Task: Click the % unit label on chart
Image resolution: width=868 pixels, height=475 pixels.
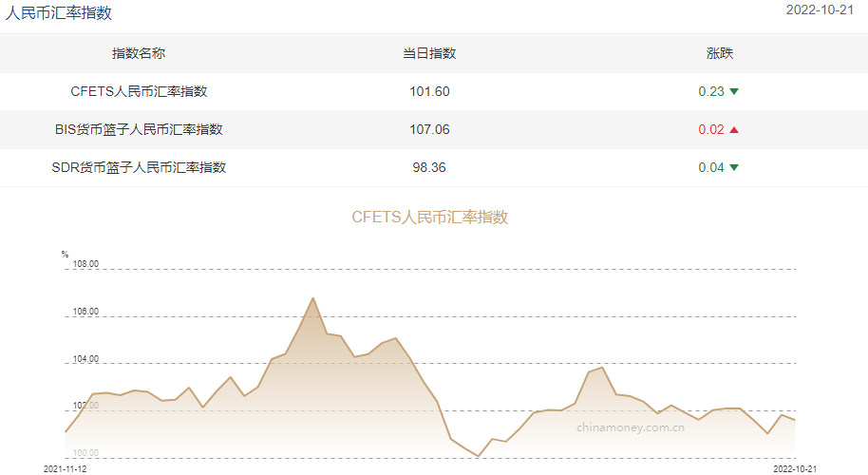Action: 65,255
